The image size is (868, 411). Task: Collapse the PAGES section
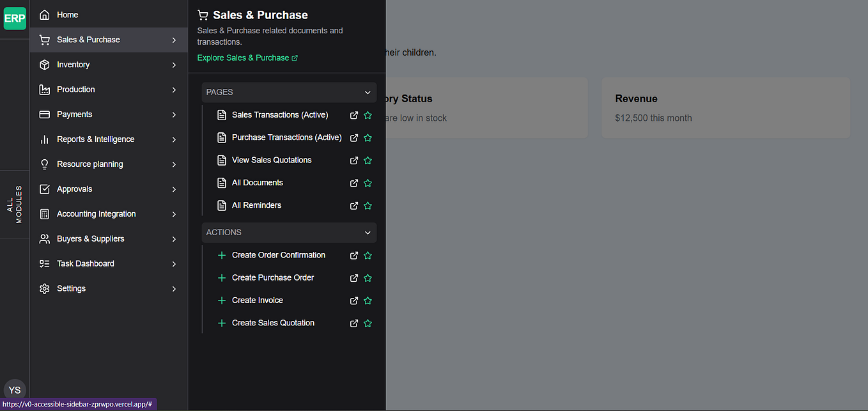point(368,93)
